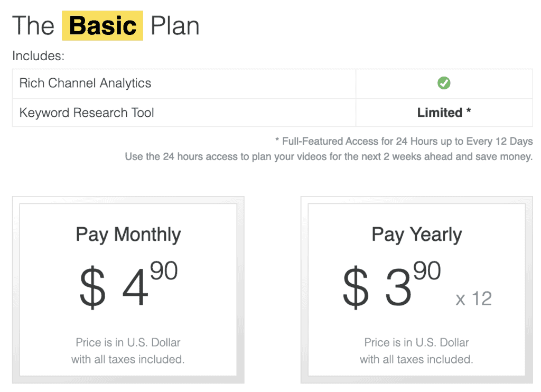Click the $4.90 monthly price
Viewport: 541px width, 392px height.
128,286
